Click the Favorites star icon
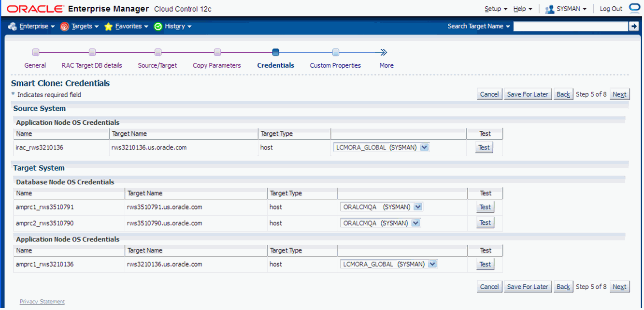The width and height of the screenshot is (644, 310). tap(108, 27)
